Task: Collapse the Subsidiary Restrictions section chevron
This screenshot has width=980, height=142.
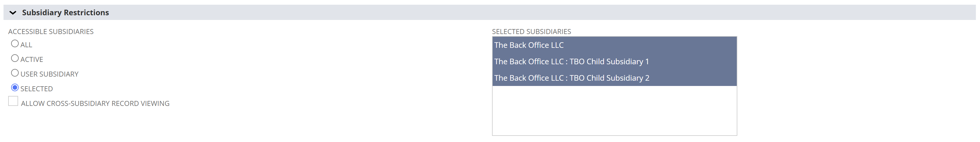Action: coord(13,13)
